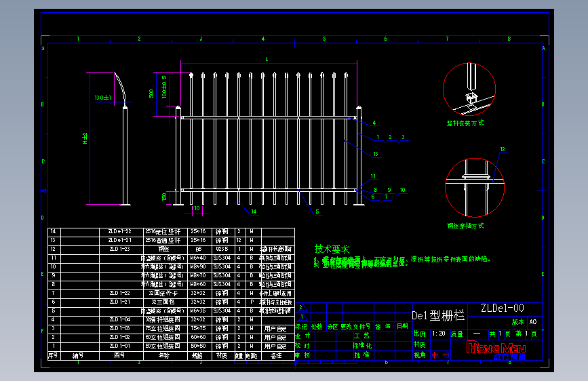Image resolution: width=588 pixels, height=381 pixels.
Task: Click label 批准 in title block
Action: [362, 355]
